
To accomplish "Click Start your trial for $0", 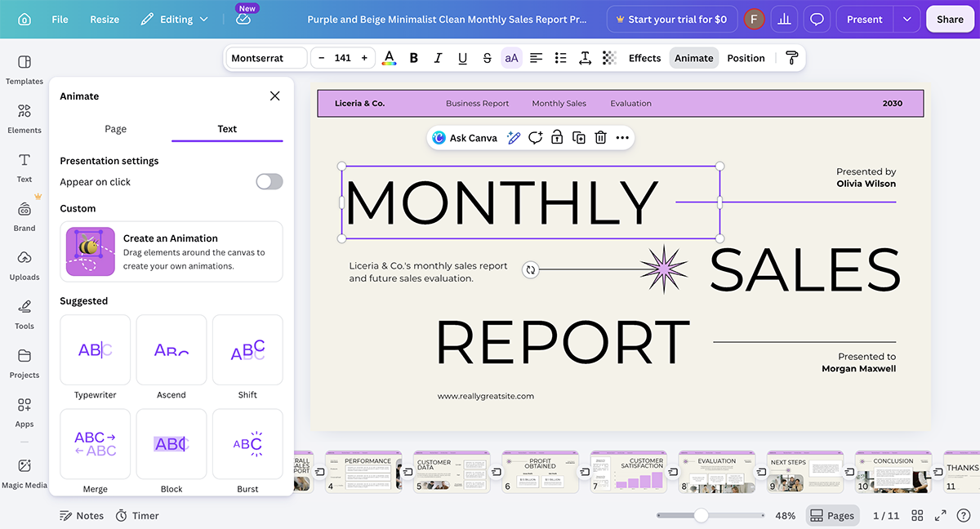I will tap(672, 19).
